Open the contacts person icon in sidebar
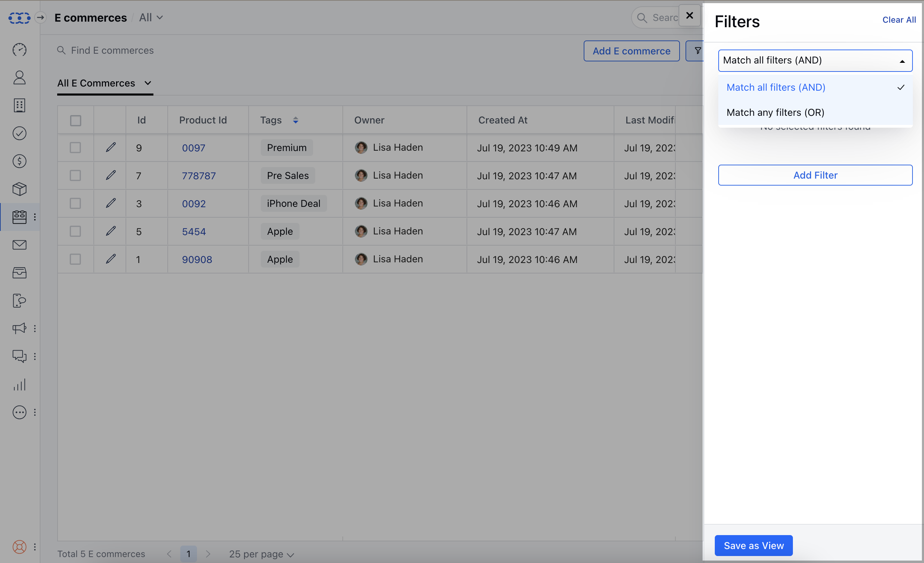Viewport: 924px width, 563px height. (20, 78)
